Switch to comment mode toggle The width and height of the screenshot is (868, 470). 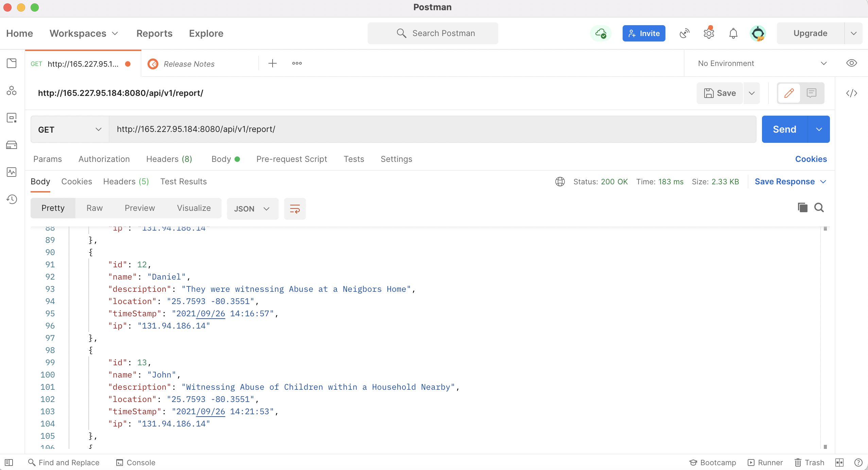[x=812, y=93]
